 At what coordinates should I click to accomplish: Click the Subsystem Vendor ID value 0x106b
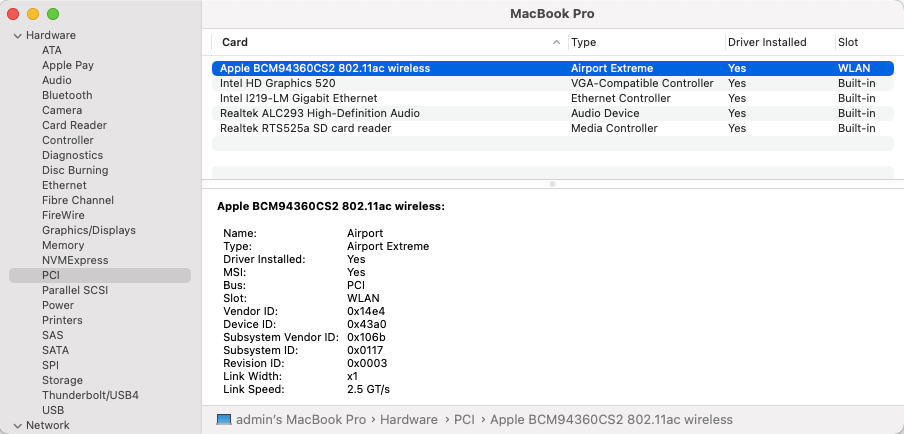coord(366,337)
